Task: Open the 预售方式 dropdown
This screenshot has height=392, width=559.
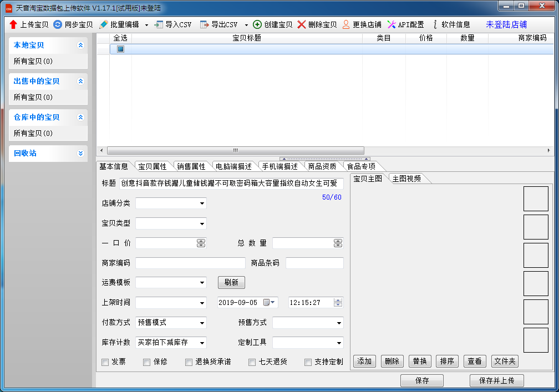Action: [339, 323]
